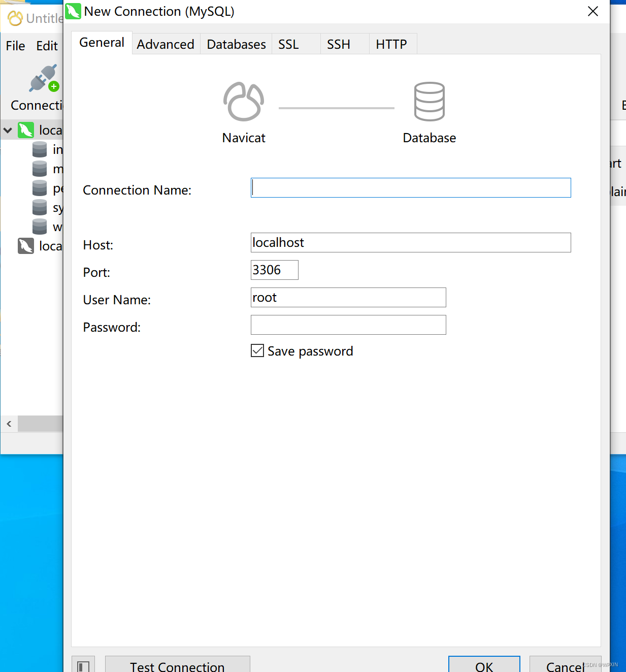Click the MySQL icon in dialog title bar

click(x=73, y=11)
